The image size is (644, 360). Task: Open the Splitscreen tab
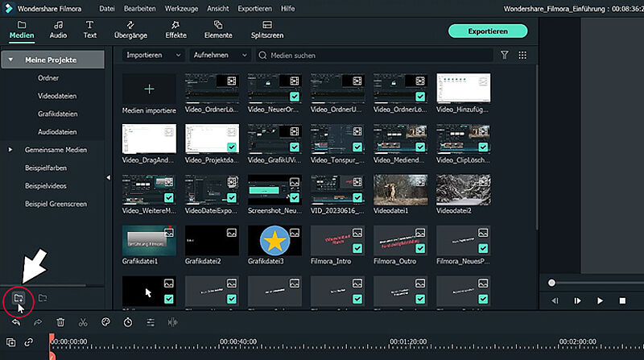267,31
